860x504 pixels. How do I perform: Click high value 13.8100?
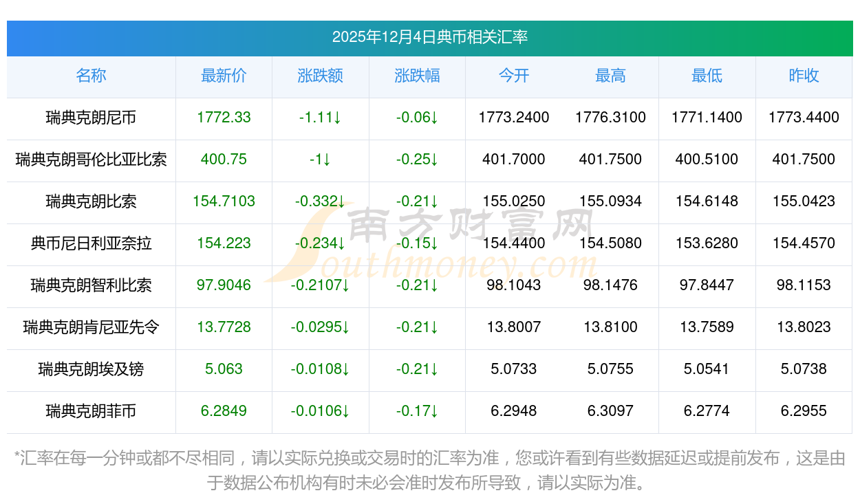tap(610, 327)
